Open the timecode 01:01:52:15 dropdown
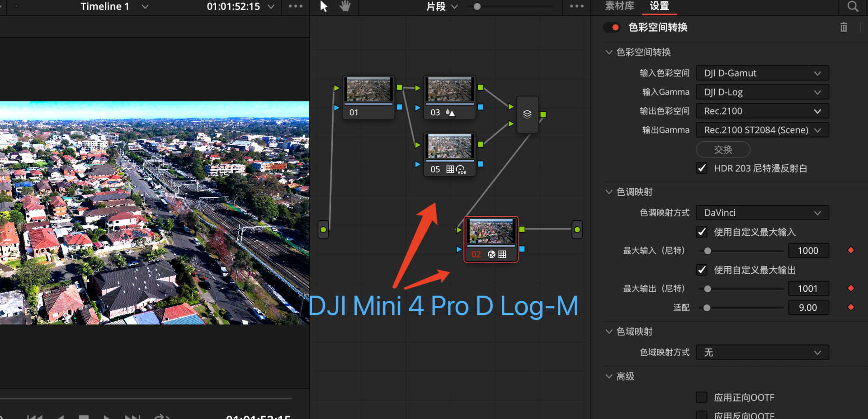The width and height of the screenshot is (868, 419). coord(271,7)
